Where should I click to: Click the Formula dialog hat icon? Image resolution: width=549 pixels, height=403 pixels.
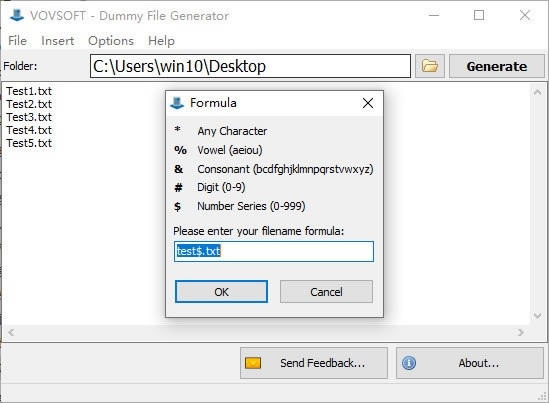click(x=177, y=103)
